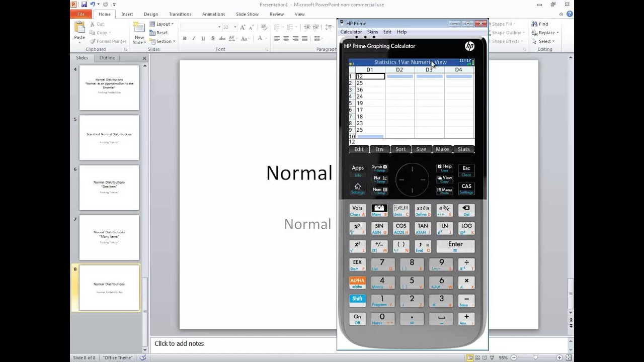The width and height of the screenshot is (644, 362).
Task: Click the Undo icon in Quick Access Toolbar
Action: (x=93, y=5)
